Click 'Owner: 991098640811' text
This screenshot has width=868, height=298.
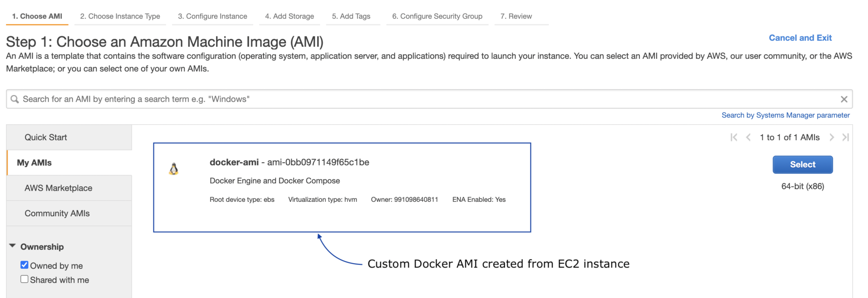tap(404, 200)
